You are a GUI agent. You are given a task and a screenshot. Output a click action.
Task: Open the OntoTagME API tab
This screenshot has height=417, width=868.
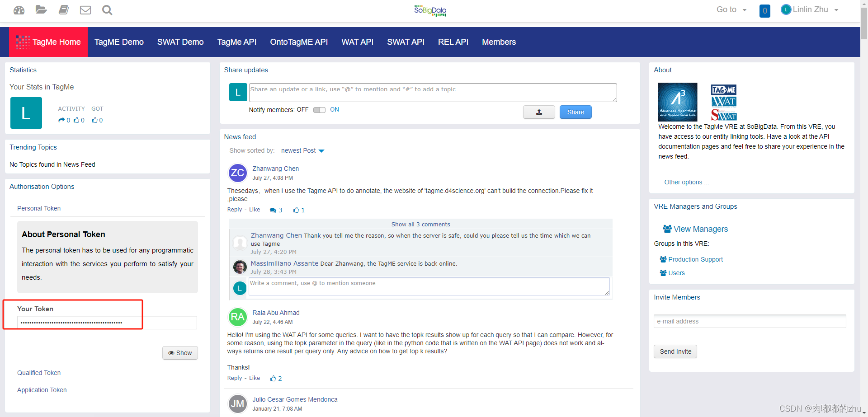299,42
